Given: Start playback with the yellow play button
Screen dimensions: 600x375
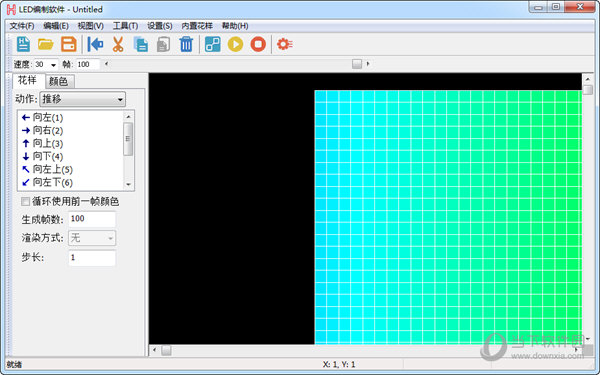Looking at the screenshot, I should coord(235,44).
